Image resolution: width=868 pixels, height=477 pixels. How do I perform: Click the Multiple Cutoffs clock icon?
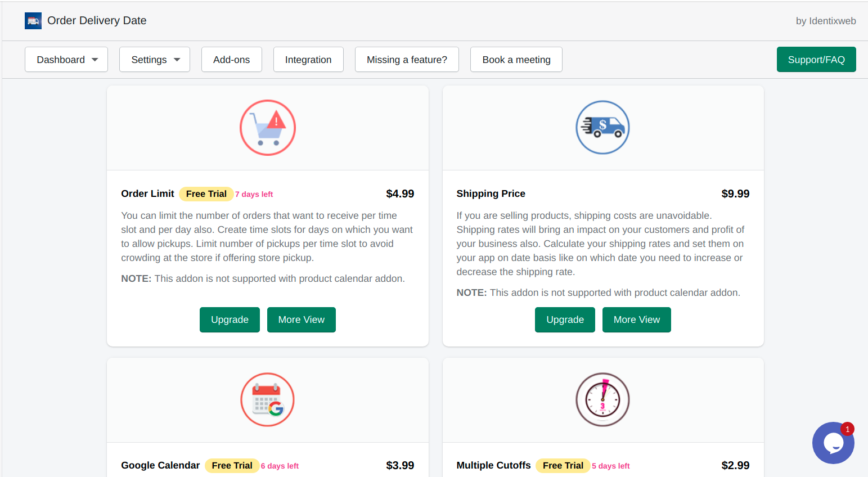(602, 400)
